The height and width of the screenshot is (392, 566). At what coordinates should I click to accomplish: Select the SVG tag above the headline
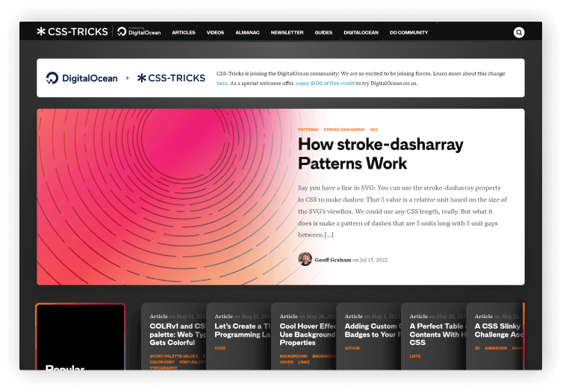click(374, 130)
